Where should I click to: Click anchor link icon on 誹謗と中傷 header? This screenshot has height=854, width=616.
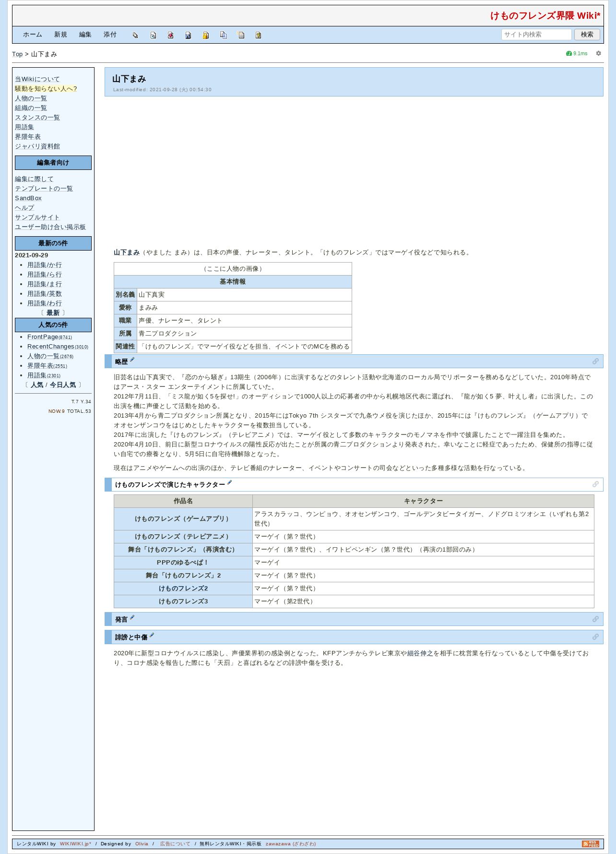[595, 637]
